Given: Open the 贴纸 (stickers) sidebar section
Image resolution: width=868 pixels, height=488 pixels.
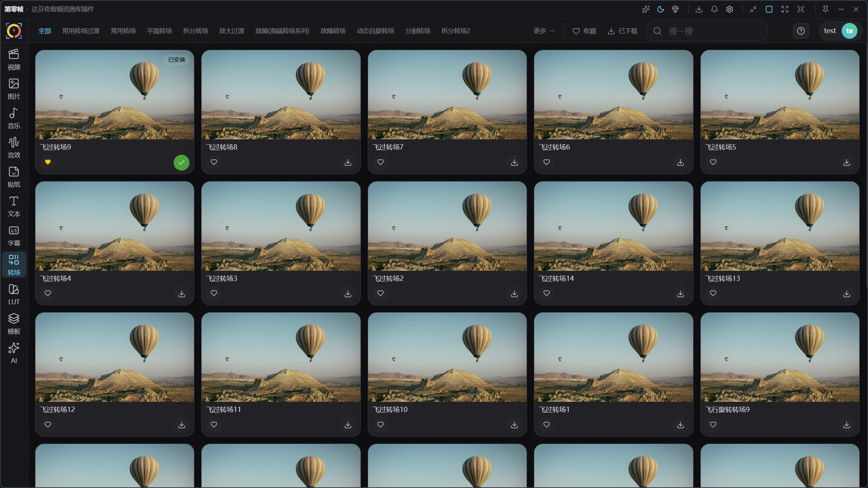Looking at the screenshot, I should 14,177.
